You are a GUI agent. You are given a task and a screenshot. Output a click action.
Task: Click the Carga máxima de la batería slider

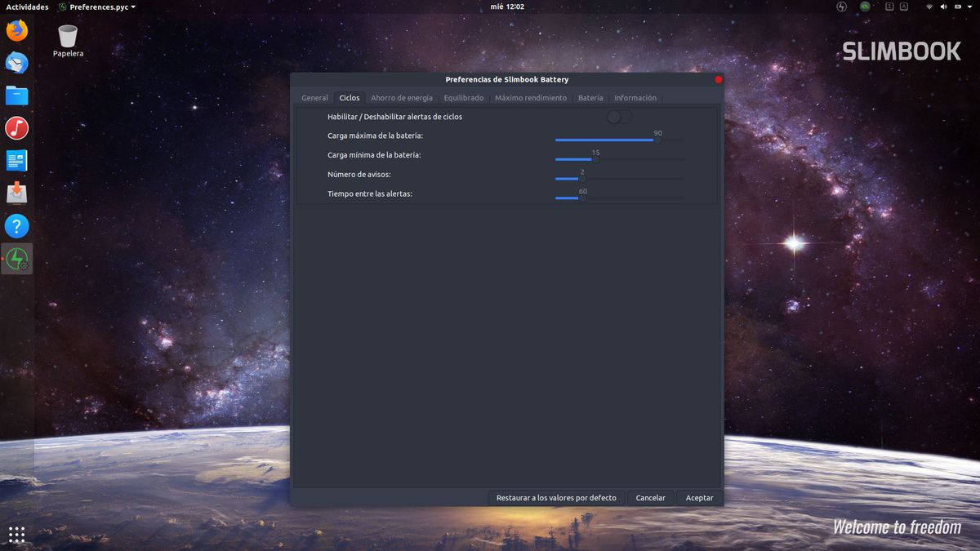click(x=619, y=140)
